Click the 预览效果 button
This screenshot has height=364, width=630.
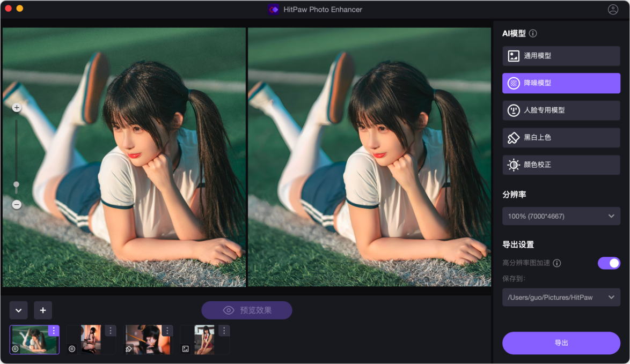pyautogui.click(x=247, y=310)
